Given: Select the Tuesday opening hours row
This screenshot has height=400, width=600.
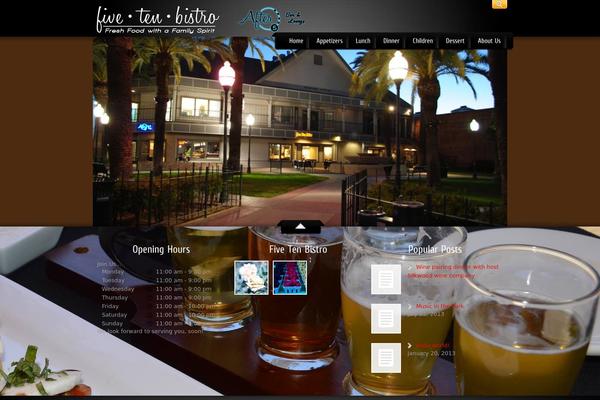Looking at the screenshot, I should click(x=157, y=280).
